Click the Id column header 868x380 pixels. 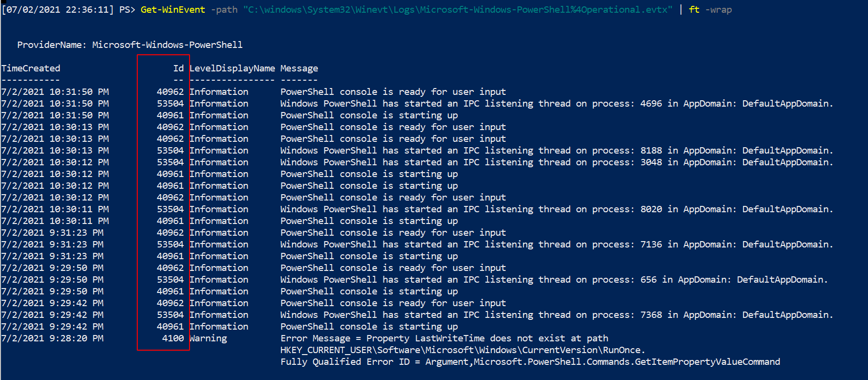(178, 68)
